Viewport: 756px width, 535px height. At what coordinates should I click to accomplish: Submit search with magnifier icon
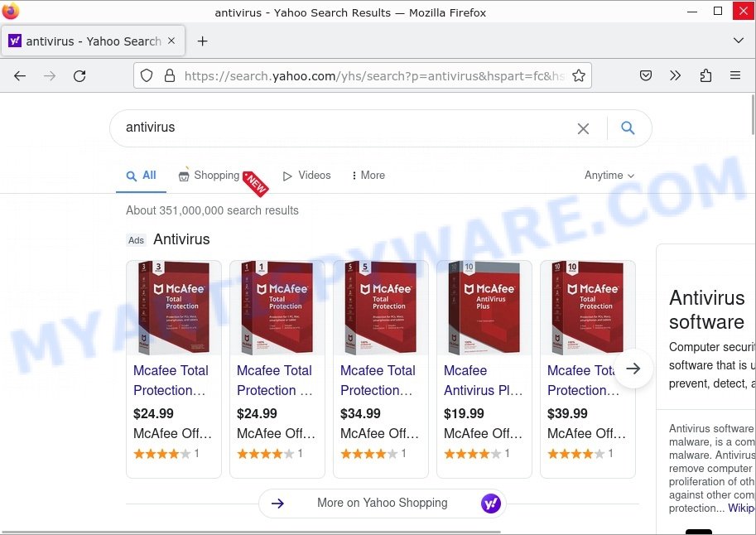tap(628, 128)
